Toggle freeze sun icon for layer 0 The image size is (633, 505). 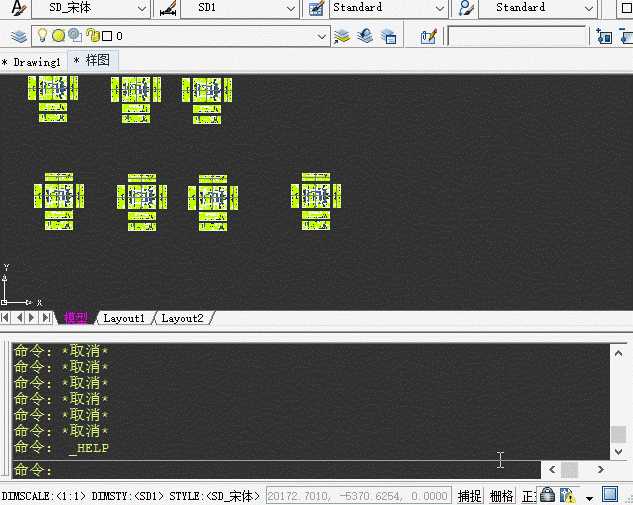[59, 36]
